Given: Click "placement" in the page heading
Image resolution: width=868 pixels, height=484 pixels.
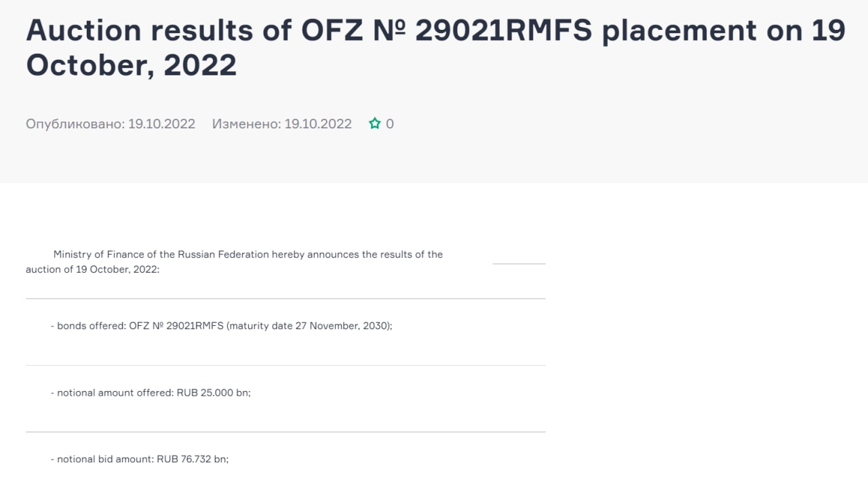Looking at the screenshot, I should (x=679, y=31).
